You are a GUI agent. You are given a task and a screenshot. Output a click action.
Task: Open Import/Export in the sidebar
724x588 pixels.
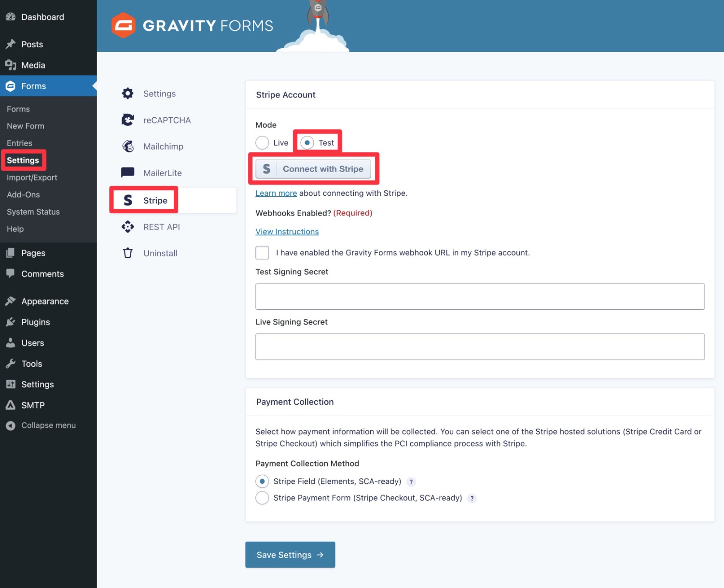pos(32,178)
